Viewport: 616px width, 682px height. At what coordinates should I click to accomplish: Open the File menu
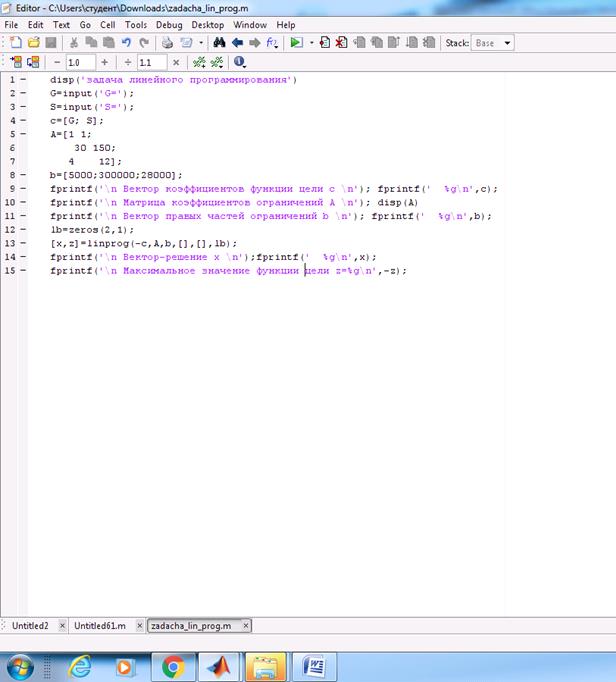[x=11, y=25]
